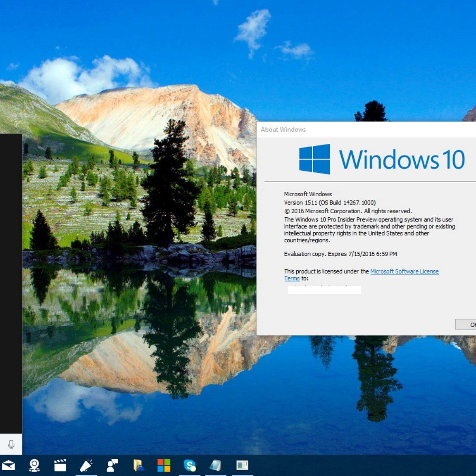Select the About Windows app taskbar icon

point(242,465)
